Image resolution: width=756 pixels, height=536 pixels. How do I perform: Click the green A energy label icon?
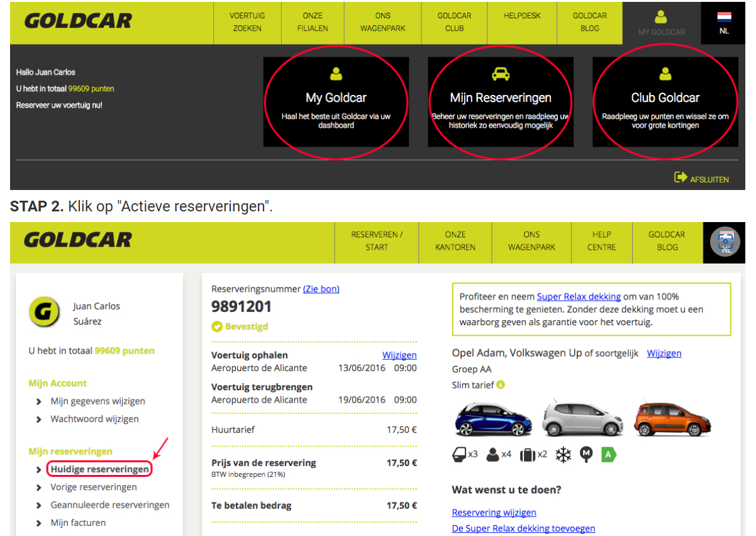pos(608,454)
